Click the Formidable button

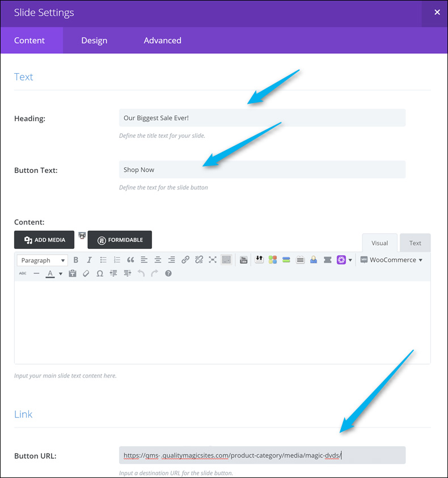[x=120, y=240]
